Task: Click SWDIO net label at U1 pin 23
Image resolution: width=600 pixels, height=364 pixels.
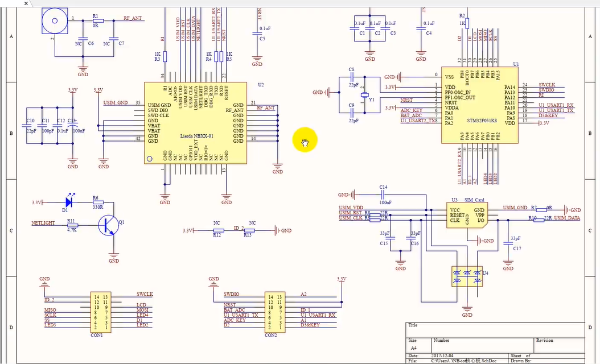Action: 546,90
